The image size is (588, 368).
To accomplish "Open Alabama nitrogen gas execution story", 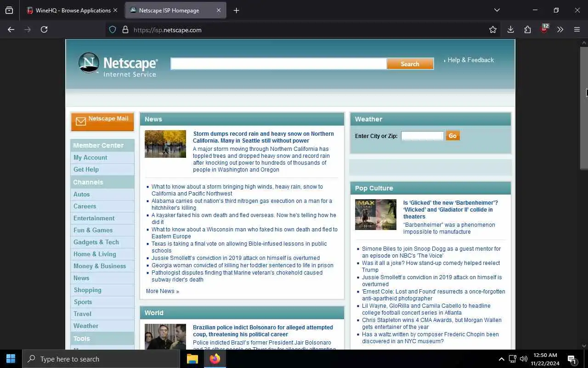I will point(242,204).
